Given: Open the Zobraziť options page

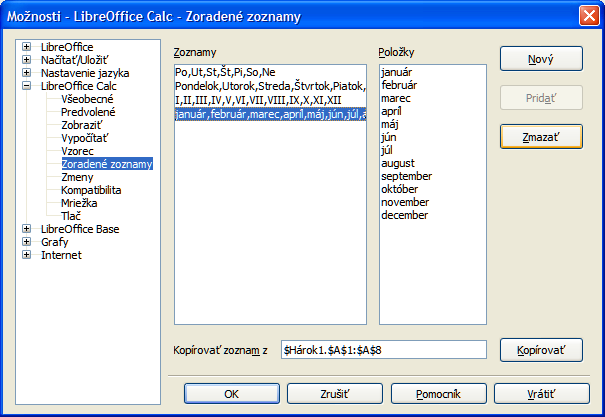Looking at the screenshot, I should (x=82, y=125).
